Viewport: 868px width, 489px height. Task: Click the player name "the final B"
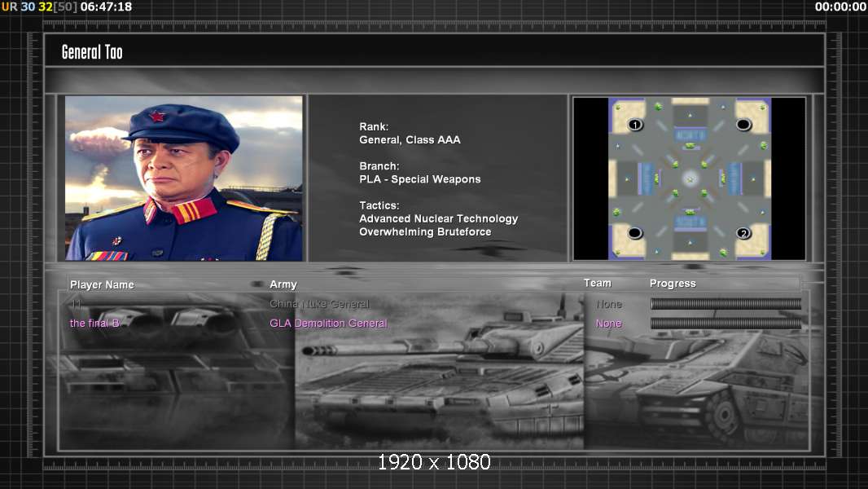tap(94, 324)
